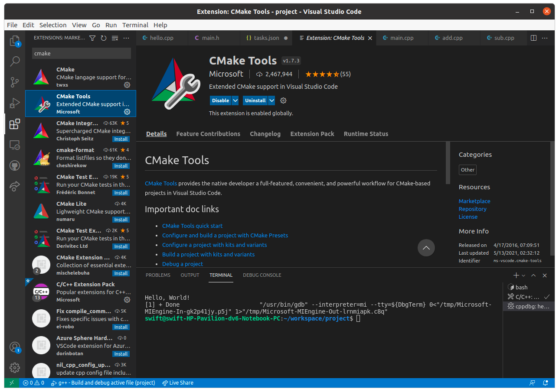Open extensions view more actions menu

[x=126, y=38]
